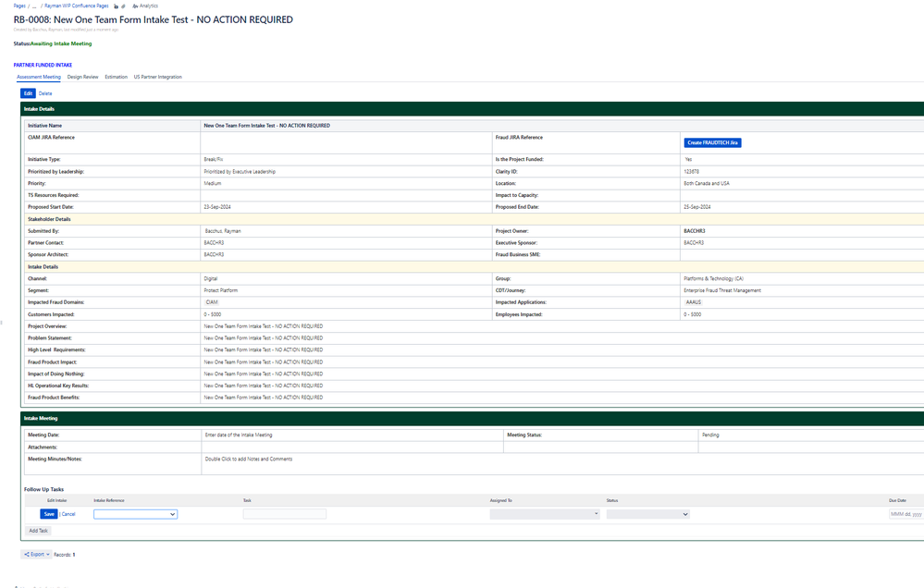This screenshot has width=924, height=588.
Task: Click the Due Date input field
Action: 906,514
